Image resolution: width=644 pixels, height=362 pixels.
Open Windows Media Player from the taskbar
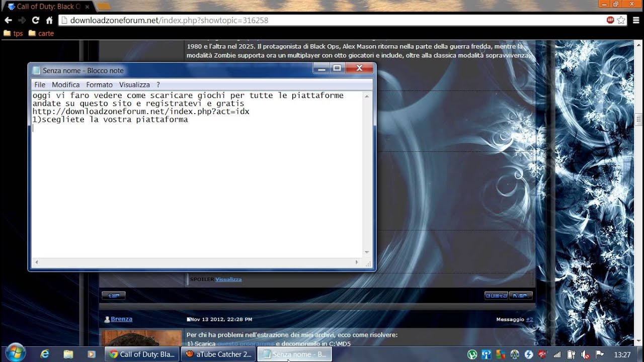(x=91, y=354)
